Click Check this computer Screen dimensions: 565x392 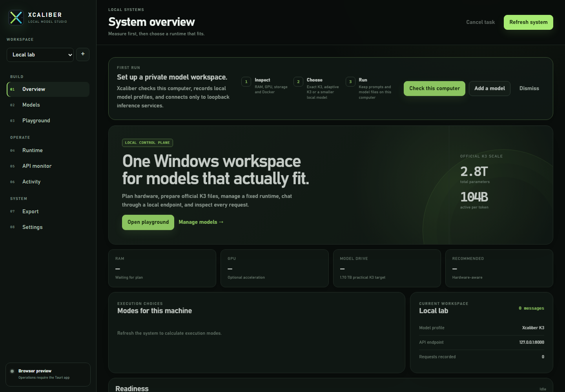point(434,89)
